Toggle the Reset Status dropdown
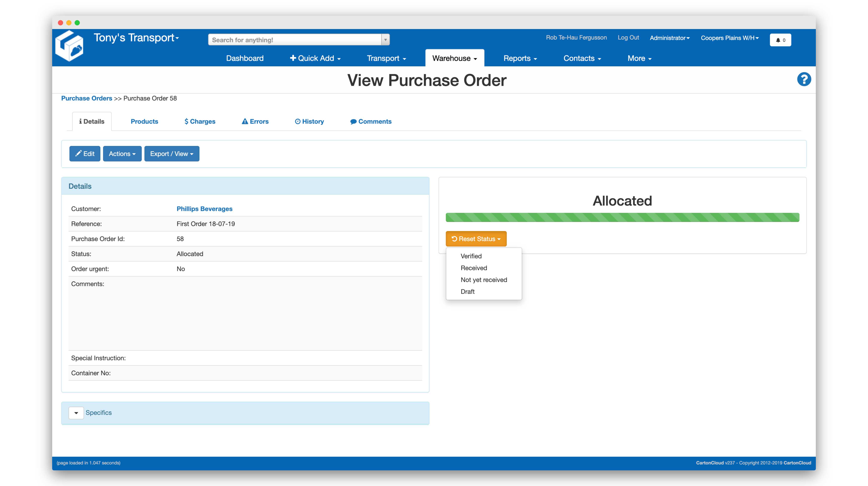This screenshot has height=486, width=868. (x=476, y=239)
